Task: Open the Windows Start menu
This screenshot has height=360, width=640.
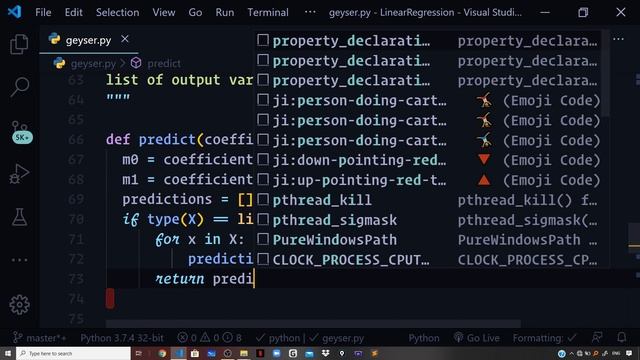Action: (7, 353)
